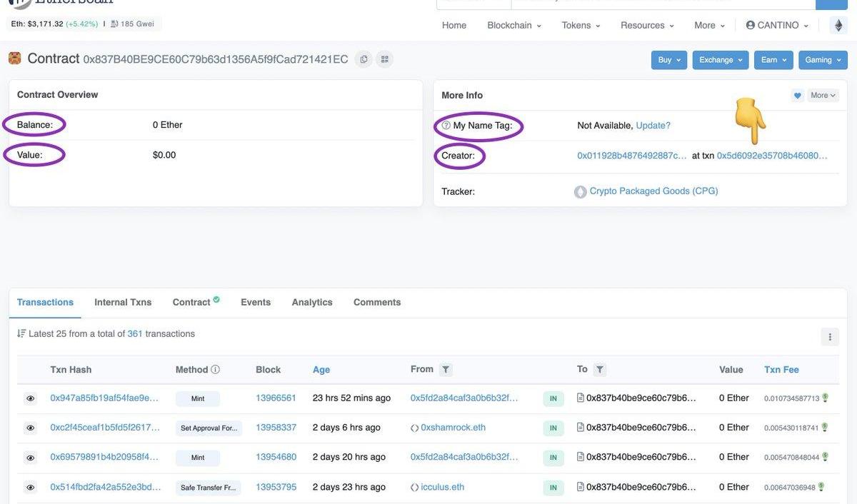857x504 pixels.
Task: Open the three-dot options menu above table
Action: point(830,337)
